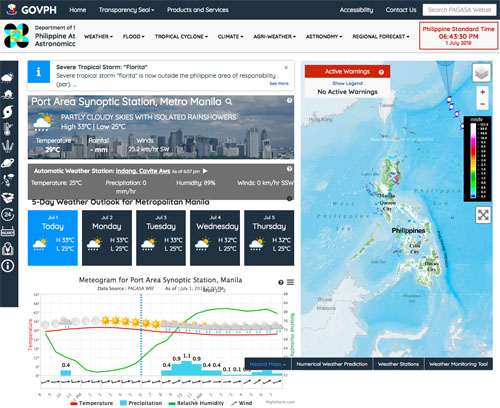500x408 pixels.
Task: Open the Regional Forecast dropdown
Action: tap(381, 37)
